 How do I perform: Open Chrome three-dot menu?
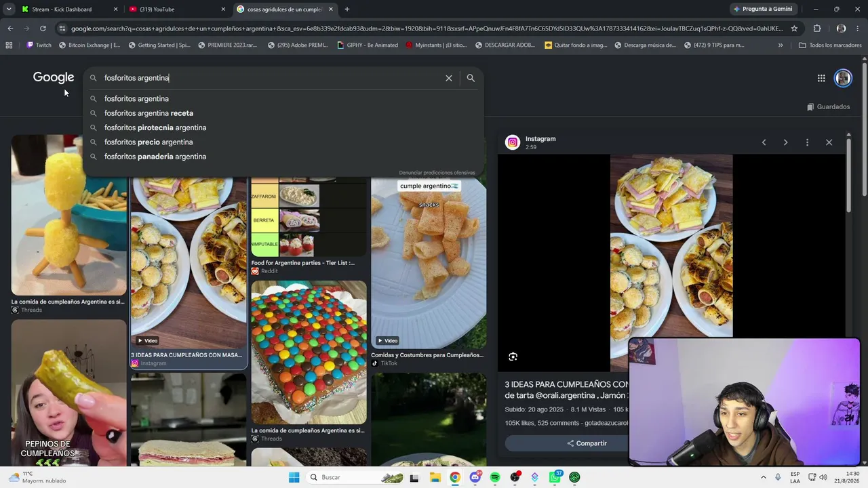(x=859, y=28)
